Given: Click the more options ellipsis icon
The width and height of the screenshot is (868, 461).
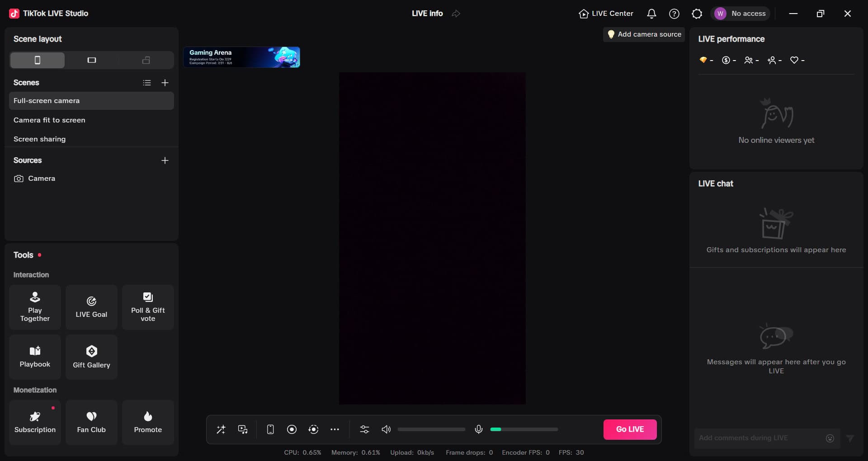Looking at the screenshot, I should (335, 429).
